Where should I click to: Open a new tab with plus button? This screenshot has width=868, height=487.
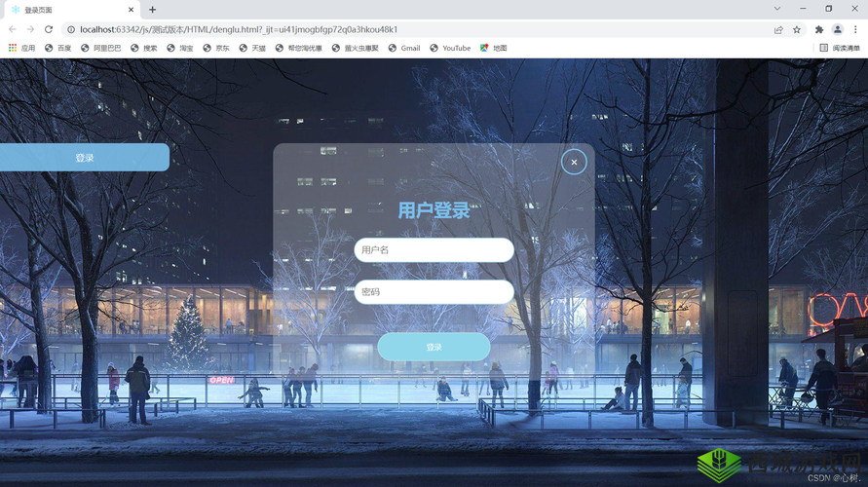point(152,10)
